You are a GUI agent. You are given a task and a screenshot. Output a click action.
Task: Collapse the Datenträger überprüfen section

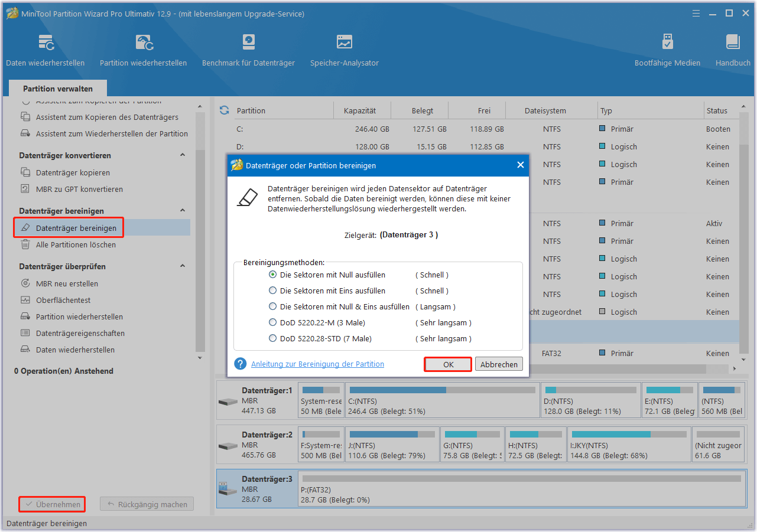point(183,266)
